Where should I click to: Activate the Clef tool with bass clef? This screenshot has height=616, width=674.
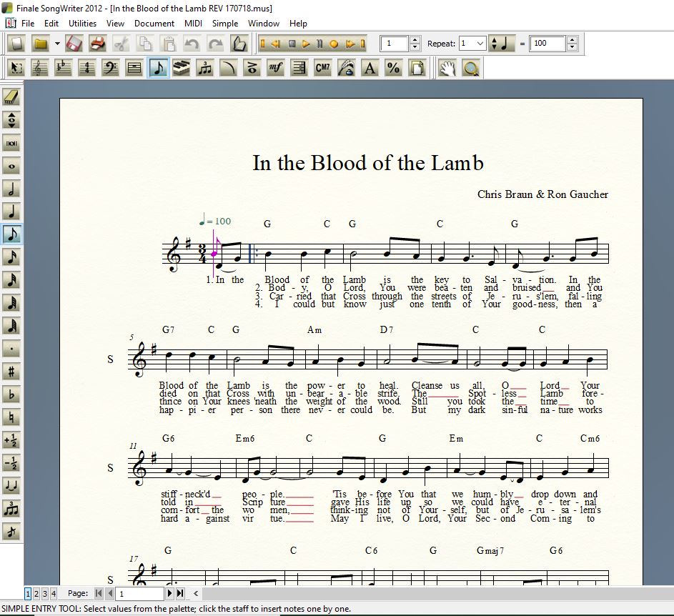click(x=110, y=69)
